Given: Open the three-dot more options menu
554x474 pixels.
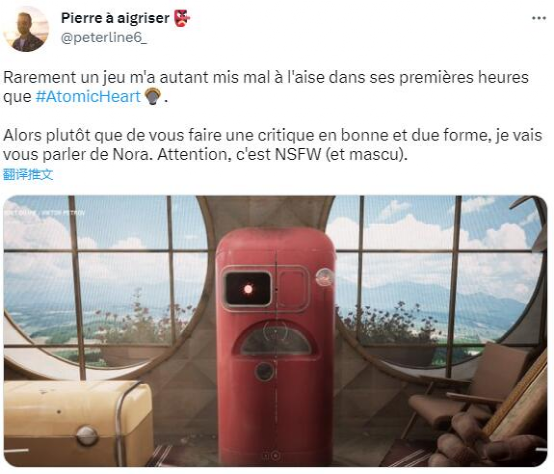Looking at the screenshot, I should tap(539, 18).
